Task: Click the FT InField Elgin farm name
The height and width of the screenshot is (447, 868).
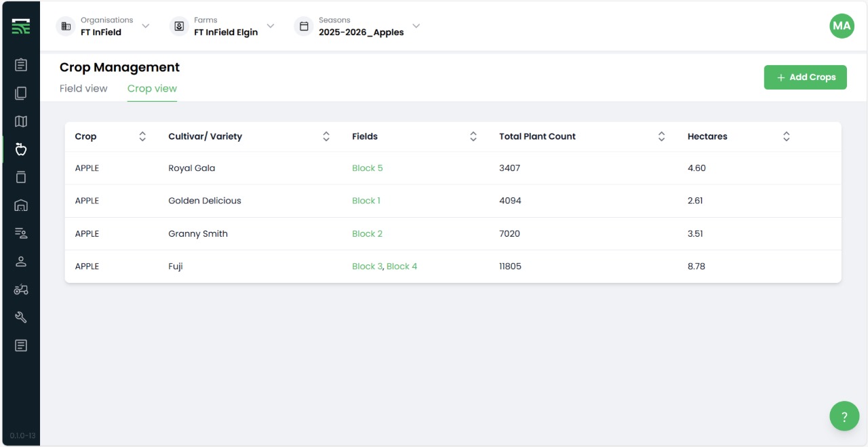Action: tap(226, 32)
